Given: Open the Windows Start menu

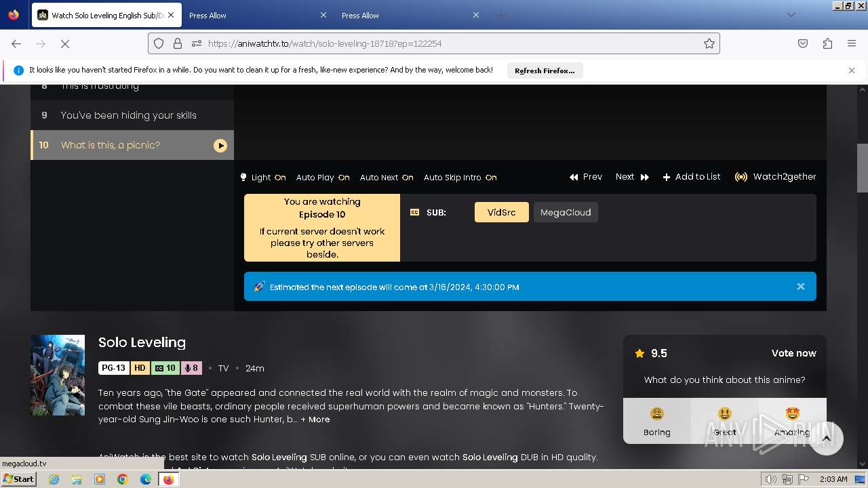Looking at the screenshot, I should [x=18, y=479].
